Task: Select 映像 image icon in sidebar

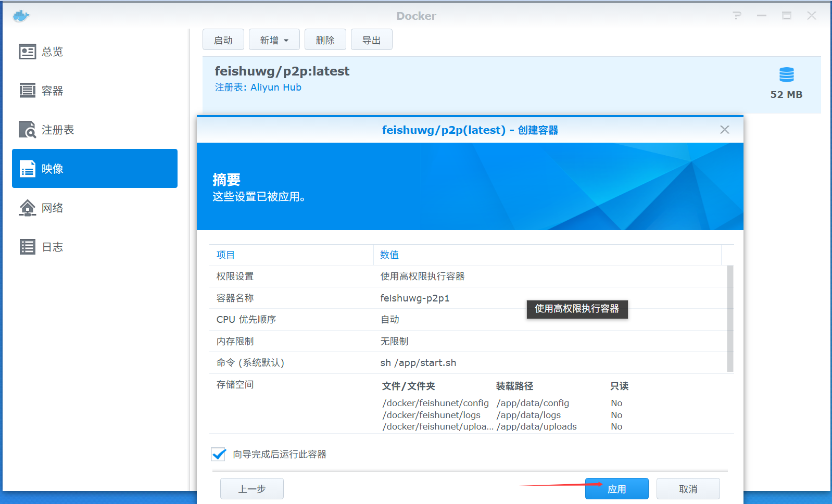Action: [x=28, y=169]
